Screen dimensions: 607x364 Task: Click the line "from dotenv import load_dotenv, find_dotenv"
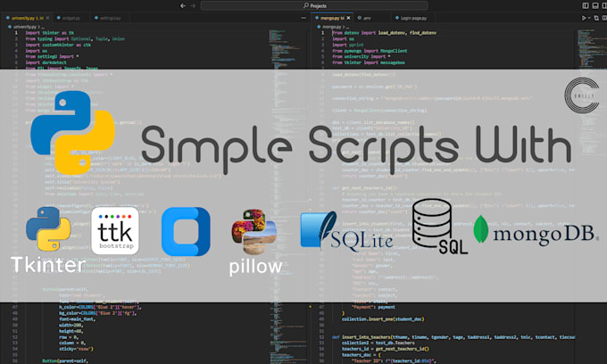coord(385,33)
